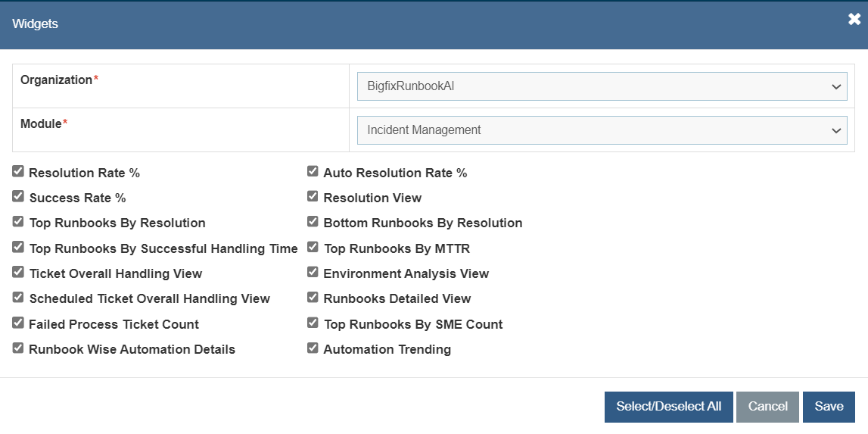The image size is (868, 434).
Task: Toggle Scheduled Ticket Overall Handling View checkbox
Action: click(x=18, y=298)
